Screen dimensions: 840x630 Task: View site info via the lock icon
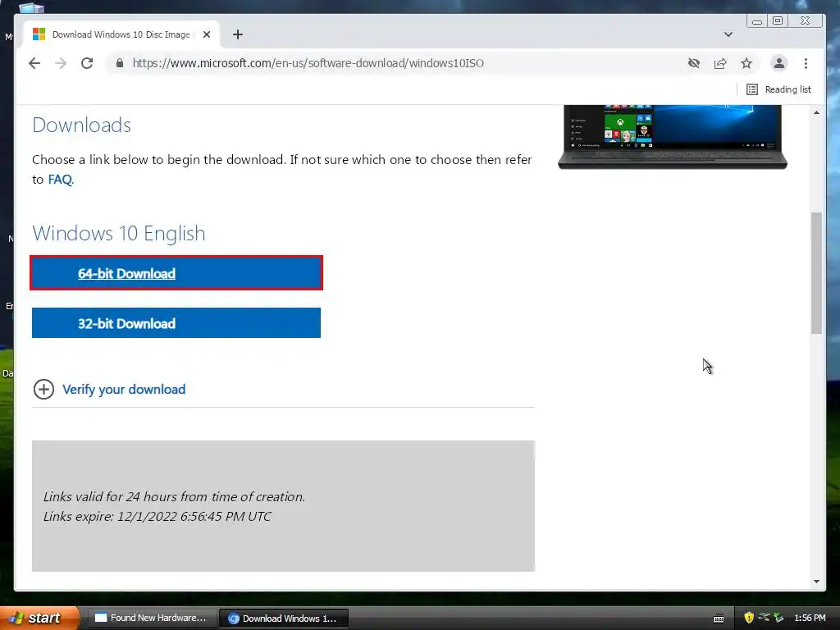(x=120, y=63)
